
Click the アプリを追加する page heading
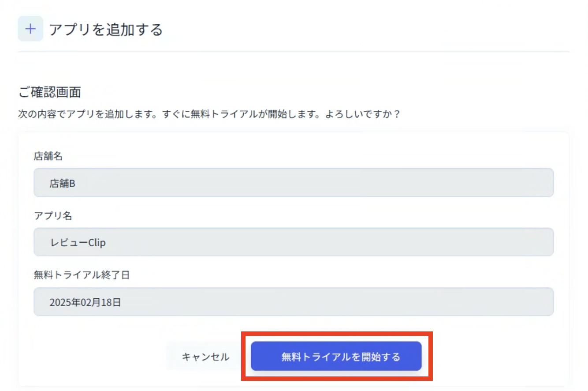pyautogui.click(x=106, y=30)
